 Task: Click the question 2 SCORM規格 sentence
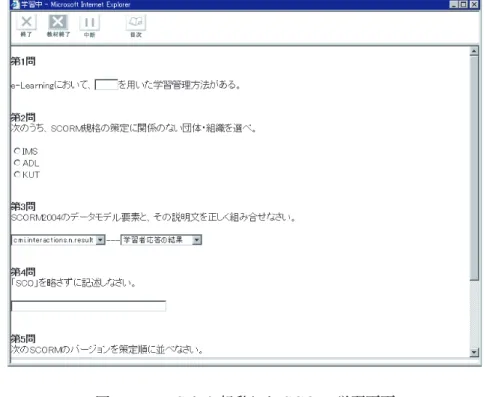coord(133,128)
